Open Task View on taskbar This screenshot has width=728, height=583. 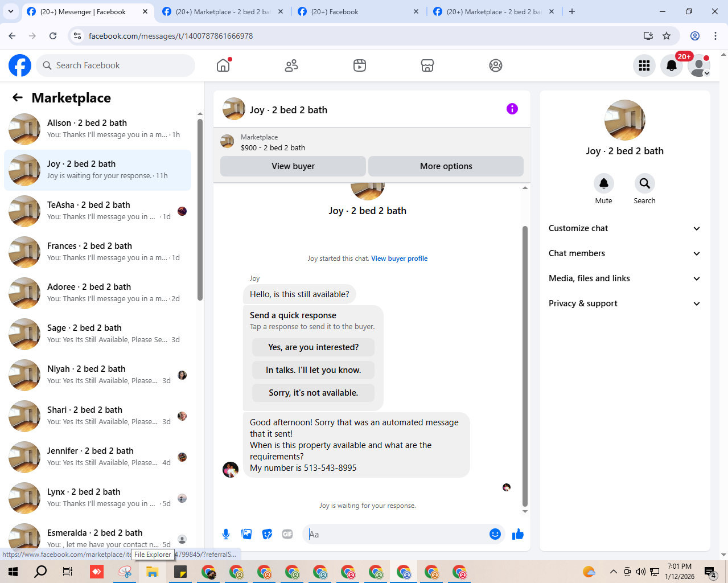click(x=68, y=572)
